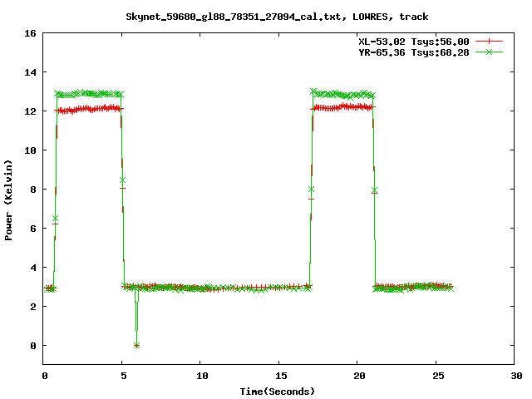
Task: Click the y-axis tick label 6
Action: pyautogui.click(x=33, y=229)
